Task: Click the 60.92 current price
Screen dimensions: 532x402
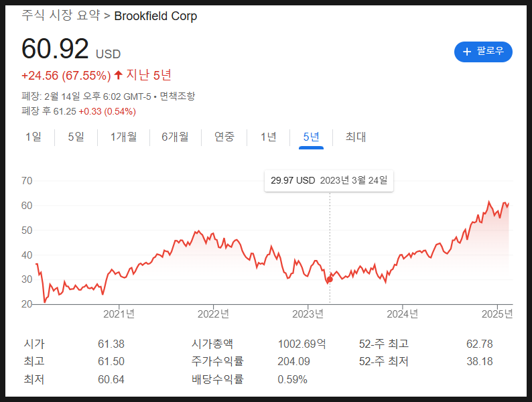Action: [55, 48]
